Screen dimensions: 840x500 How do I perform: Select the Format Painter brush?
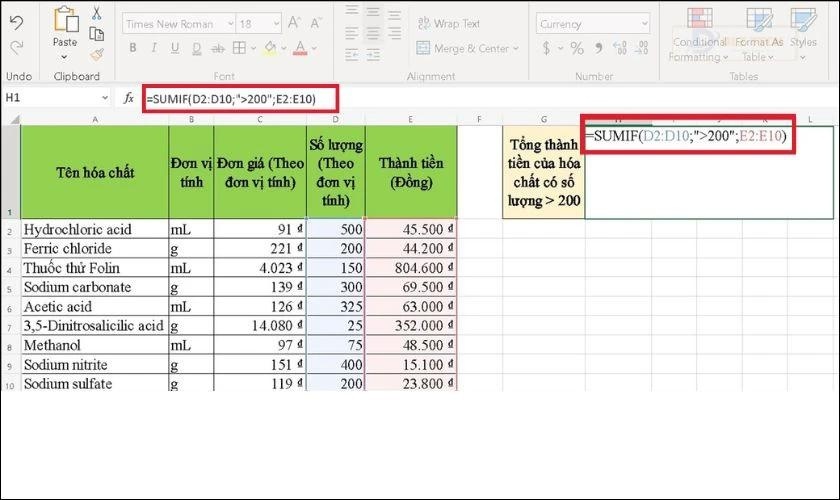click(x=97, y=55)
